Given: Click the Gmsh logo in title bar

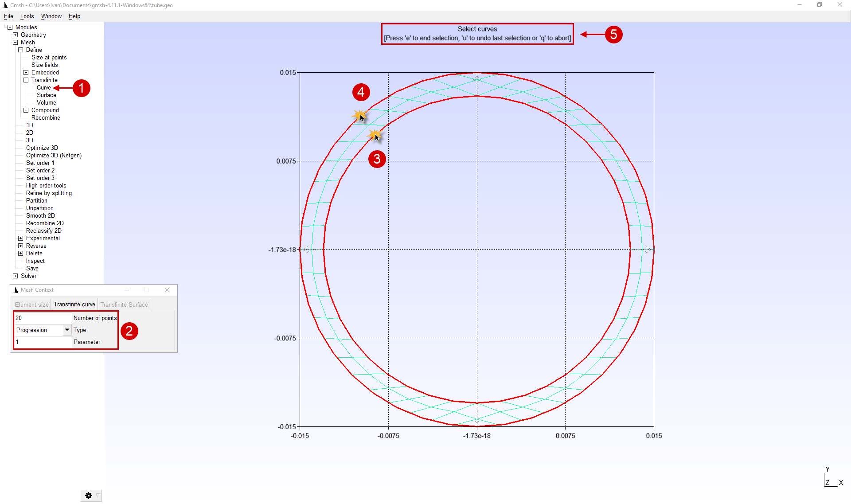Looking at the screenshot, I should [x=5, y=5].
